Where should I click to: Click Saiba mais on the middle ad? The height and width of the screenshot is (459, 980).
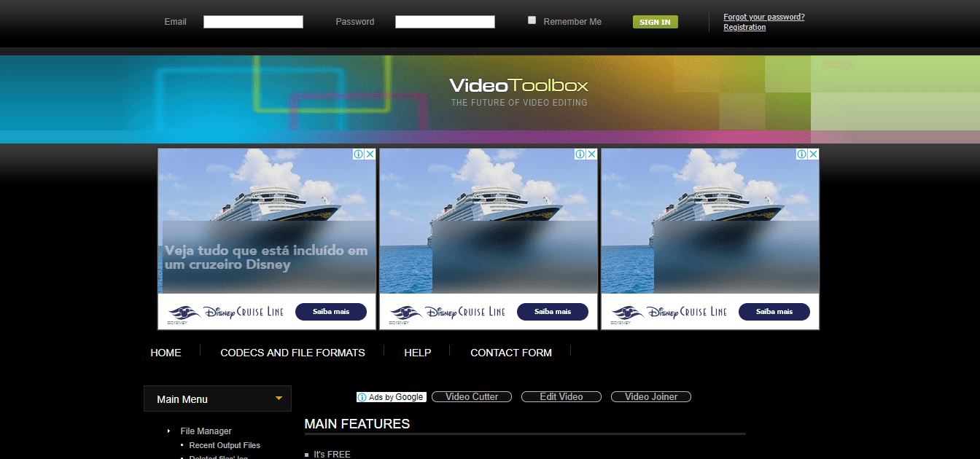553,312
